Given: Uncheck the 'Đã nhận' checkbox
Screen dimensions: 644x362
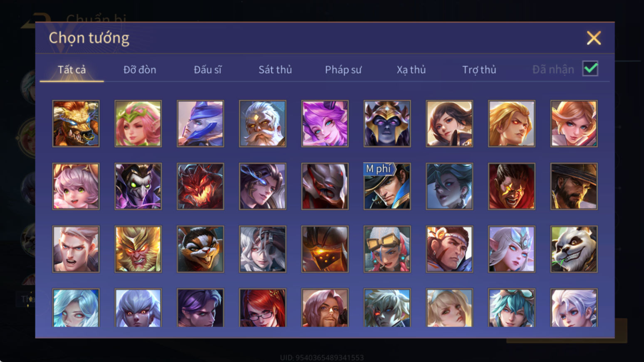Looking at the screenshot, I should coord(590,69).
